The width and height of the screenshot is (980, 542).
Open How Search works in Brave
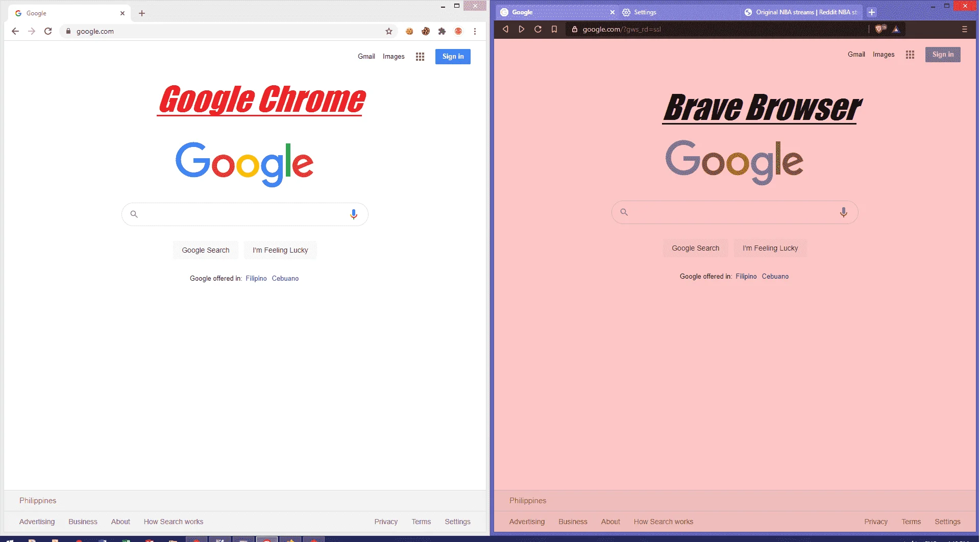(664, 522)
